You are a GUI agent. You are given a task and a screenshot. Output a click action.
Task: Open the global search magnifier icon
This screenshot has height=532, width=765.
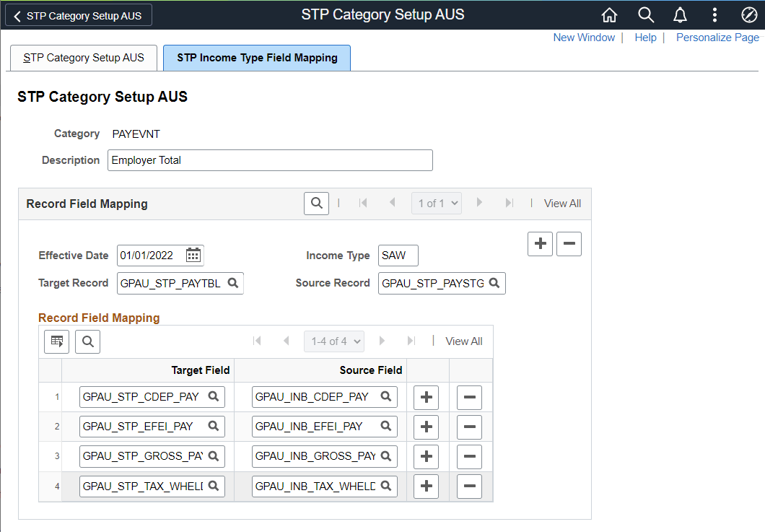[645, 15]
